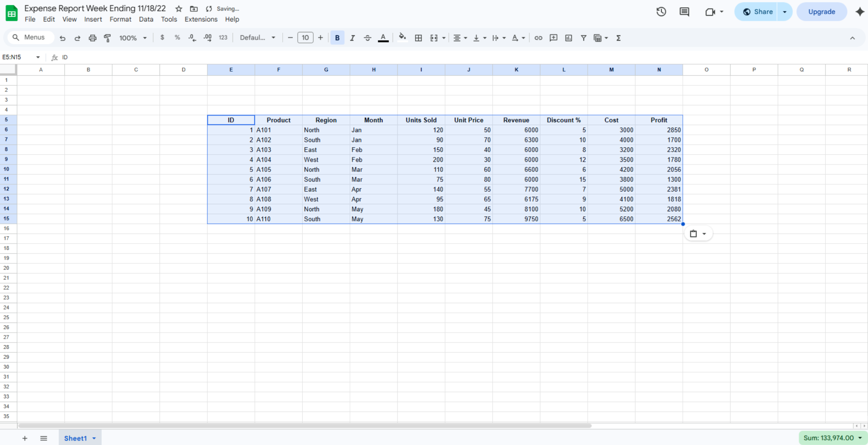The image size is (868, 445).
Task: Click the font size field
Action: 305,38
